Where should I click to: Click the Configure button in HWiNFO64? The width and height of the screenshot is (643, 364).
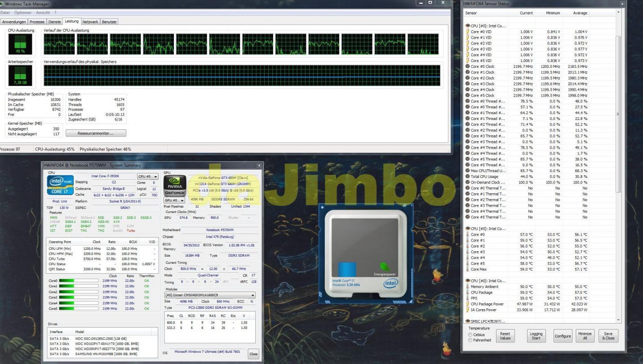[x=563, y=336]
